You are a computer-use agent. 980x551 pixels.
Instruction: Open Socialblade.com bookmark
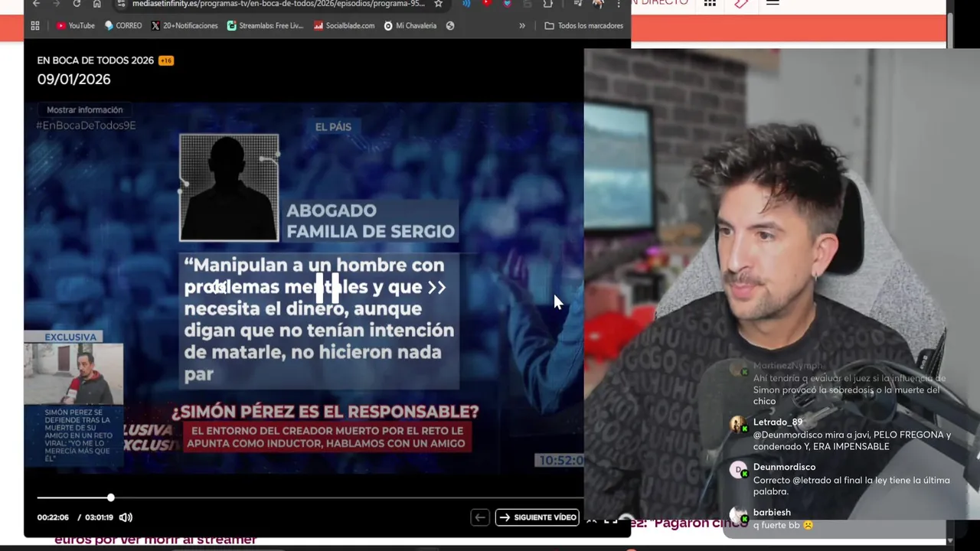(x=344, y=26)
